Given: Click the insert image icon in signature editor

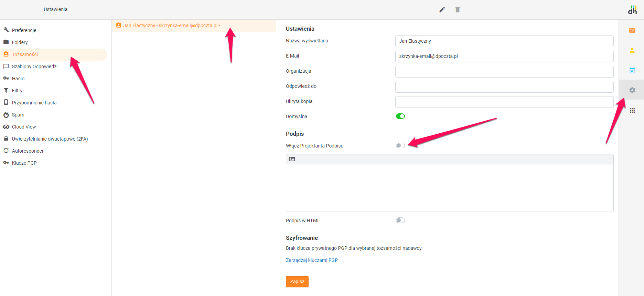Looking at the screenshot, I should click(292, 159).
